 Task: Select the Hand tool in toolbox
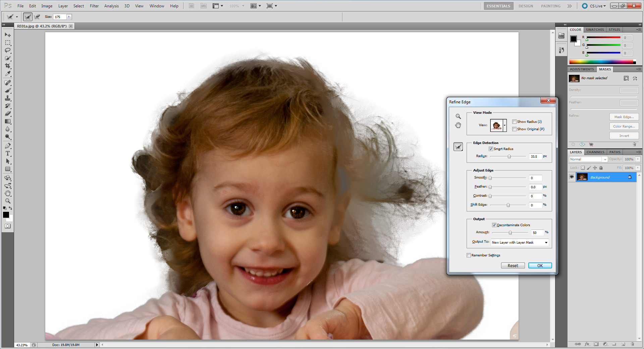[x=8, y=193]
